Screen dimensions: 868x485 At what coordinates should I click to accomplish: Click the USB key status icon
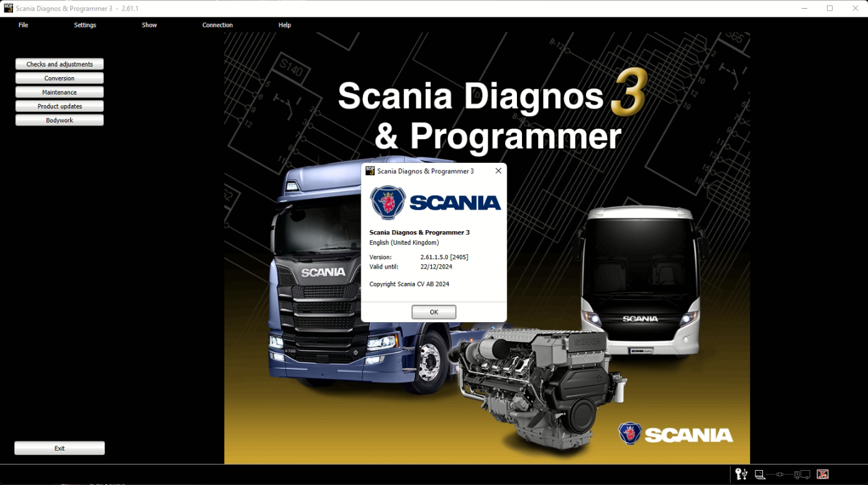point(741,474)
